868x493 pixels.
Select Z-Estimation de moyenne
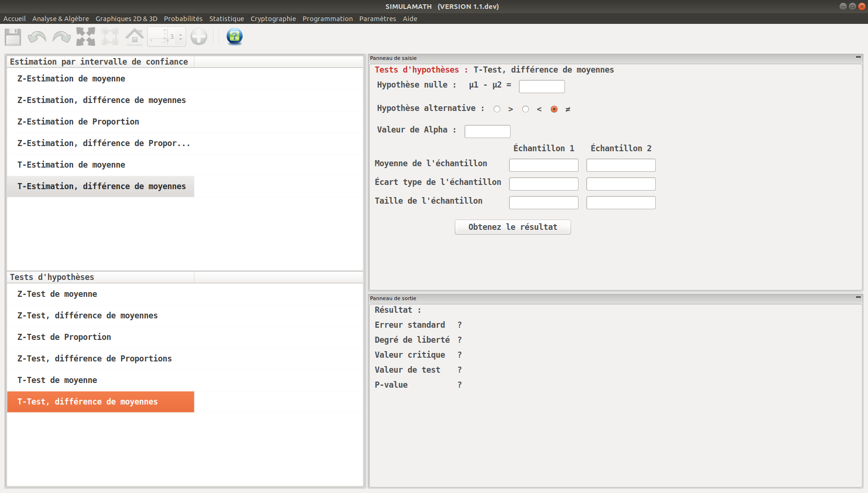point(101,79)
